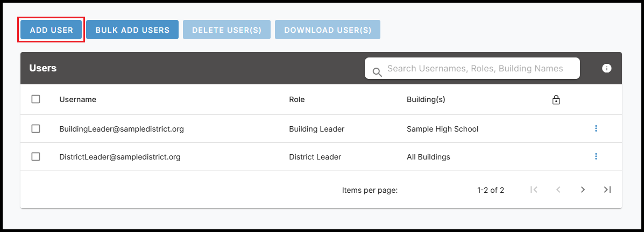Screen dimensions: 644x232
Task: Click the lock icon column header
Action: coord(556,100)
